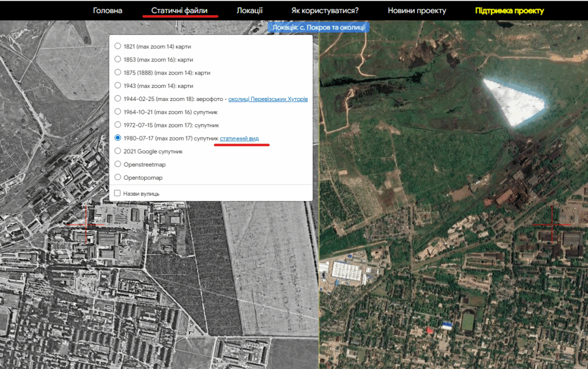
Task: Open the Головна page
Action: pos(108,10)
